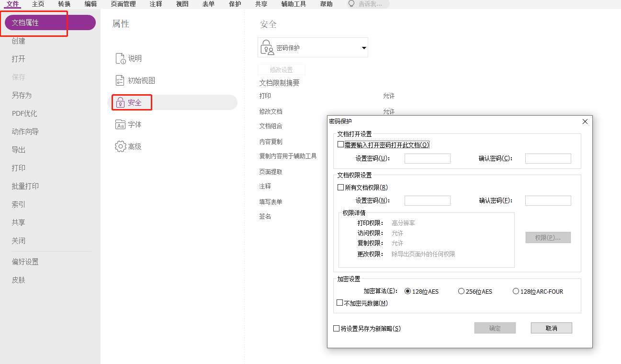The width and height of the screenshot is (621, 364).
Task: Select 打开 in the file sidebar
Action: click(x=19, y=59)
